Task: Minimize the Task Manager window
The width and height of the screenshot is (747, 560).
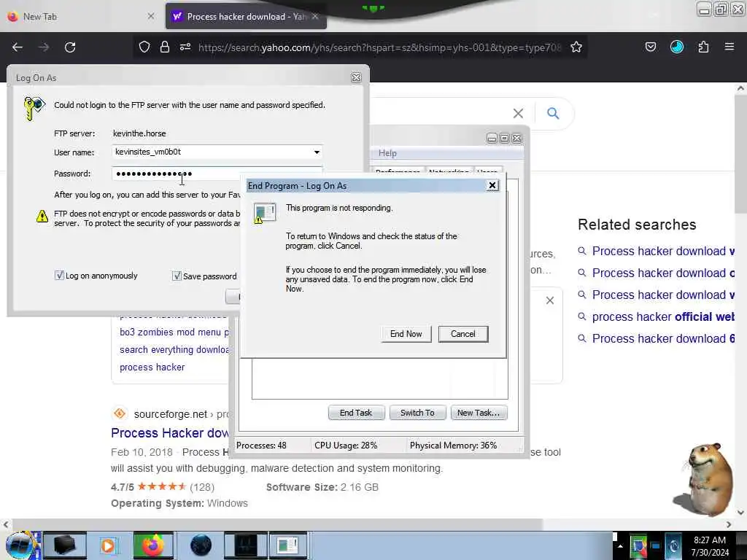Action: click(492, 139)
